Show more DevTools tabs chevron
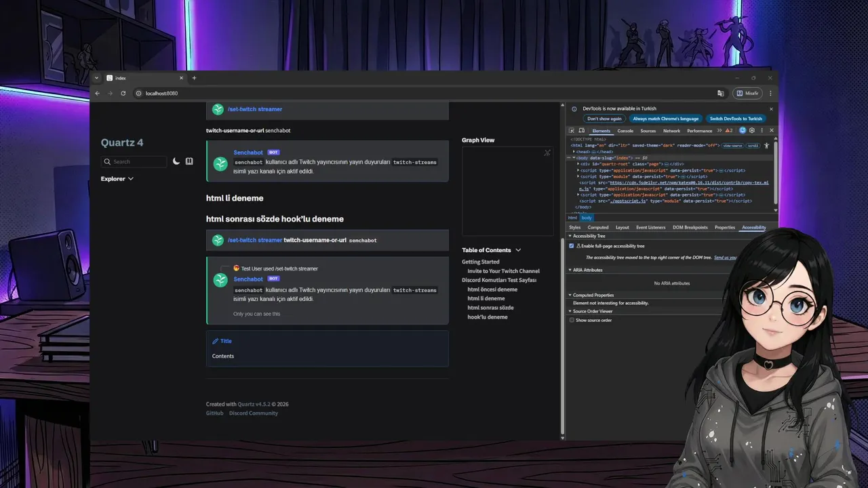The image size is (868, 488). [x=719, y=131]
